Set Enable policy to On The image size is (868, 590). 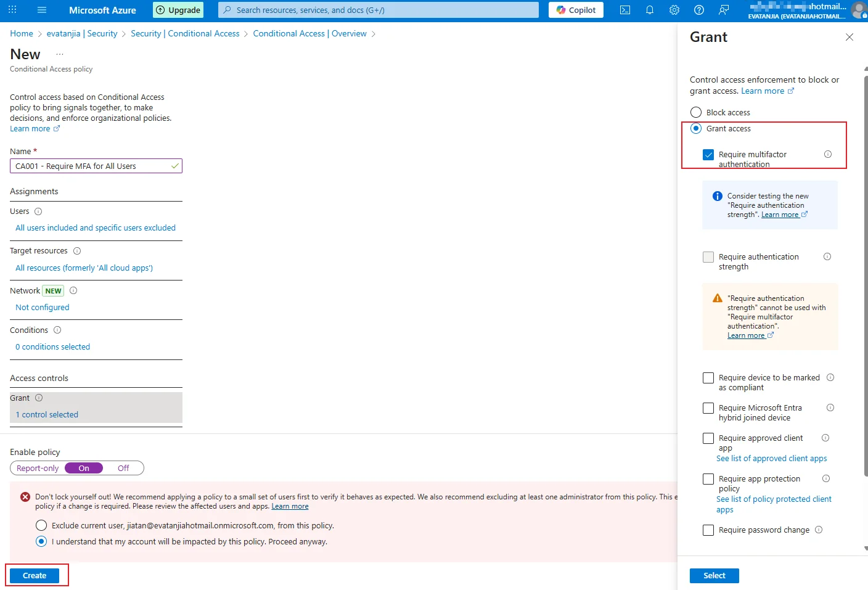pos(84,468)
